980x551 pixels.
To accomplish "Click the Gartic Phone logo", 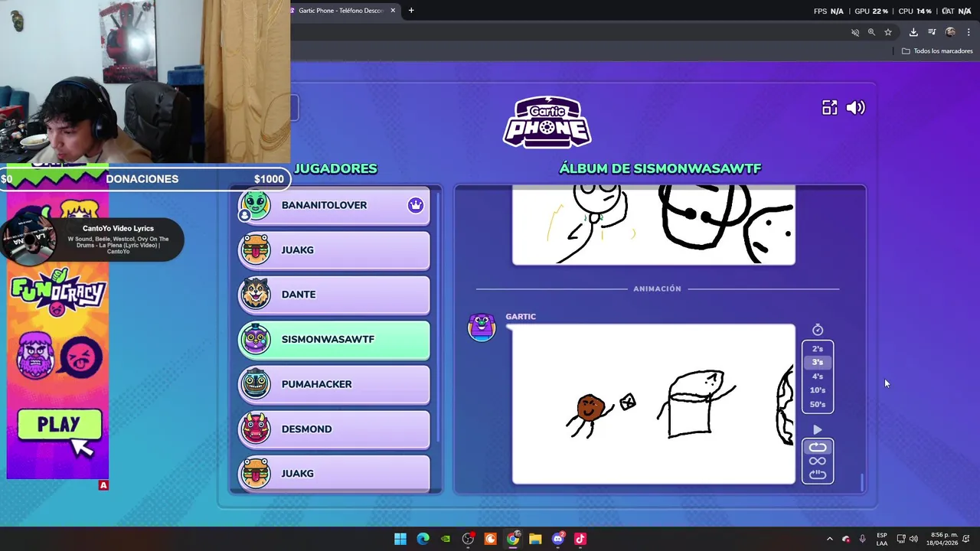I will click(x=547, y=122).
